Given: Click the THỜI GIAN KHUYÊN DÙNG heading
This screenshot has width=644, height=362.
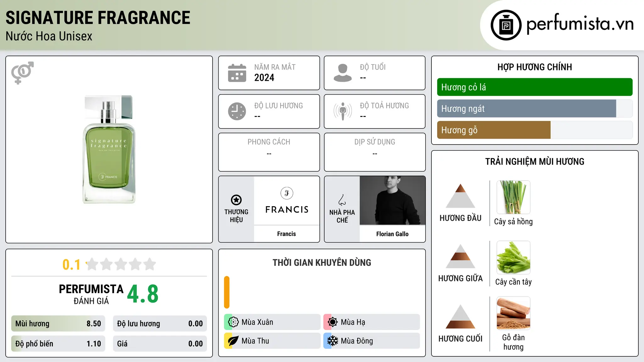Looking at the screenshot, I should pyautogui.click(x=322, y=262).
